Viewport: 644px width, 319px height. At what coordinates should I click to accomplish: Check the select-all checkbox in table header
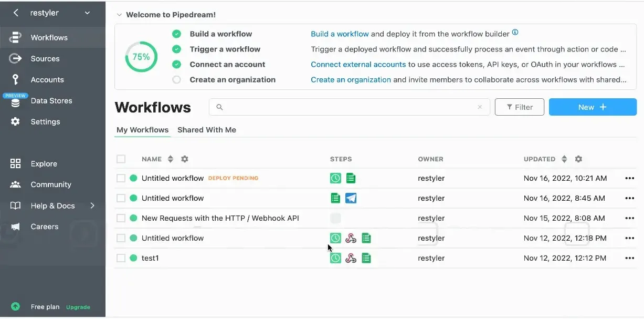pos(120,159)
